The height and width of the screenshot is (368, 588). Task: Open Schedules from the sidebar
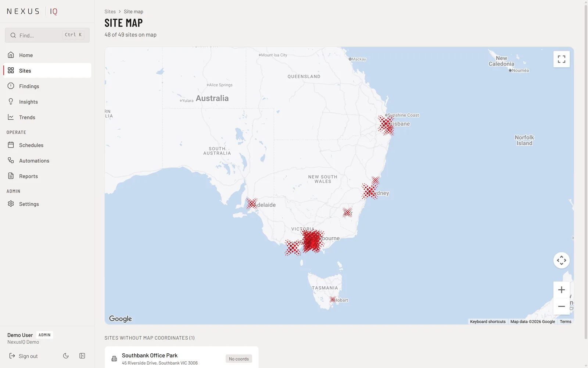(47, 145)
